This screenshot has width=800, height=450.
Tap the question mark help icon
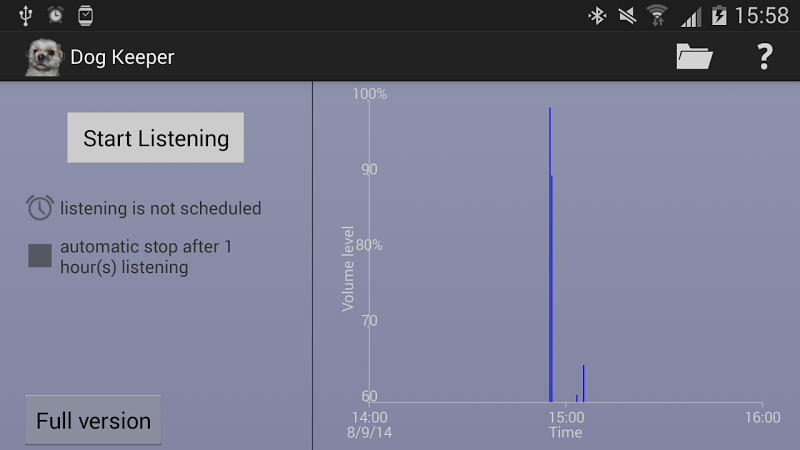click(764, 57)
